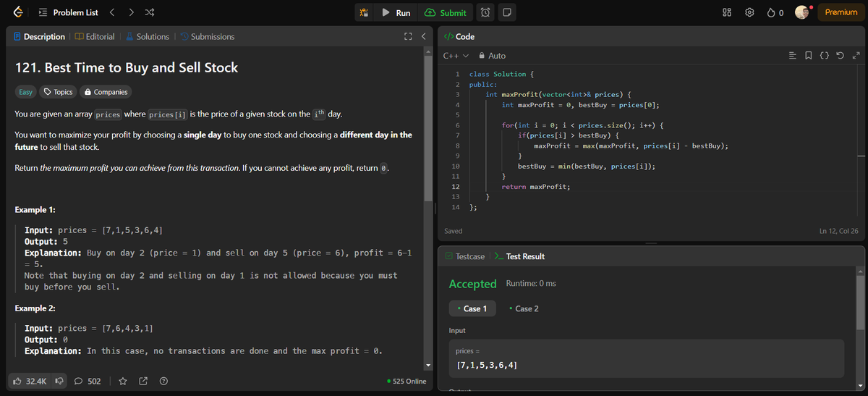Go to the previous problem arrow
Screen dimensions: 868x396
pos(113,12)
